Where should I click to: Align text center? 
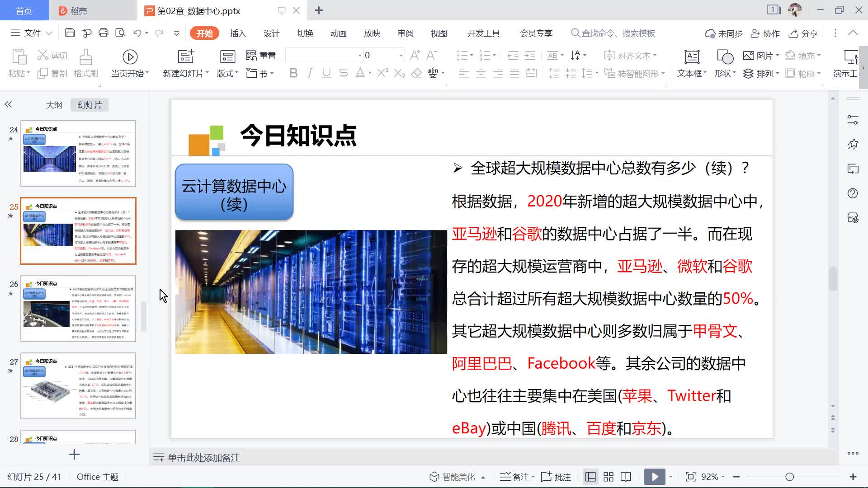pos(481,73)
